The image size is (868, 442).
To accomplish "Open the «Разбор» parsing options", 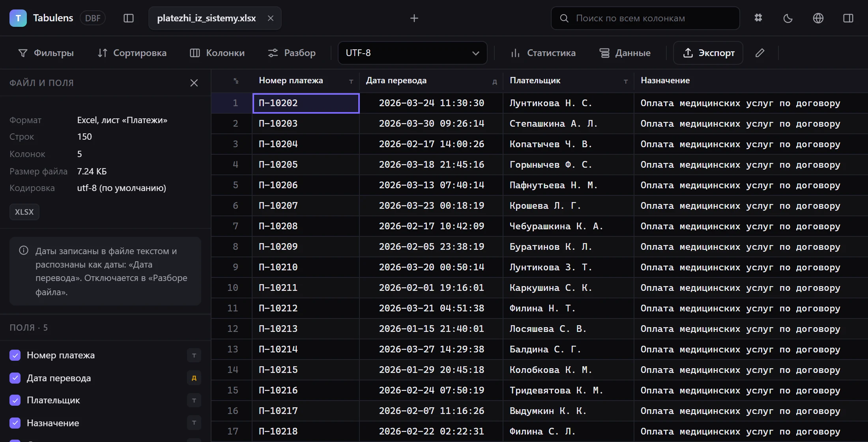I will (292, 53).
